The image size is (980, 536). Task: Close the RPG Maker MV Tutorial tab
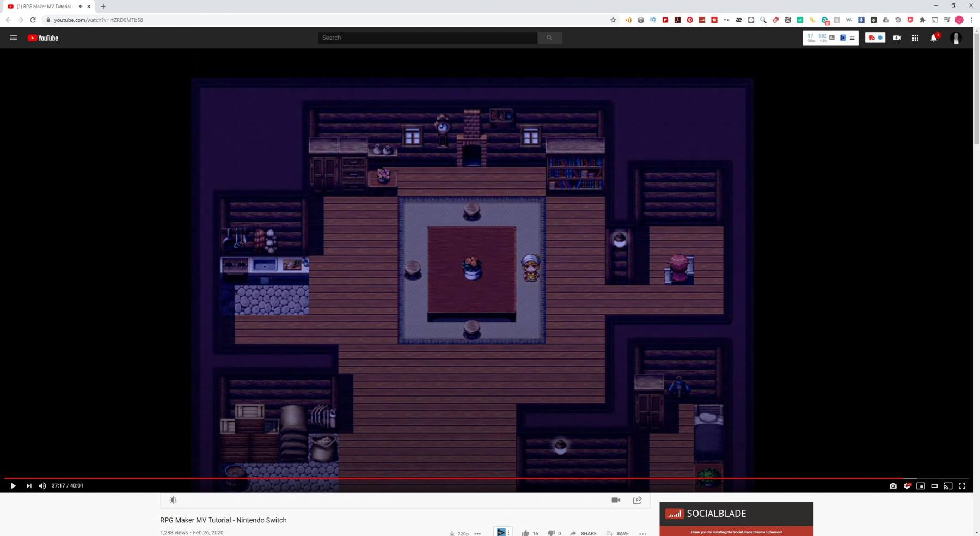(89, 7)
